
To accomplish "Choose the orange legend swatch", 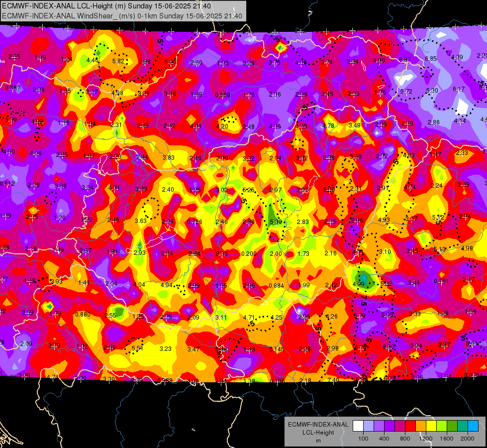I will coord(421,426).
